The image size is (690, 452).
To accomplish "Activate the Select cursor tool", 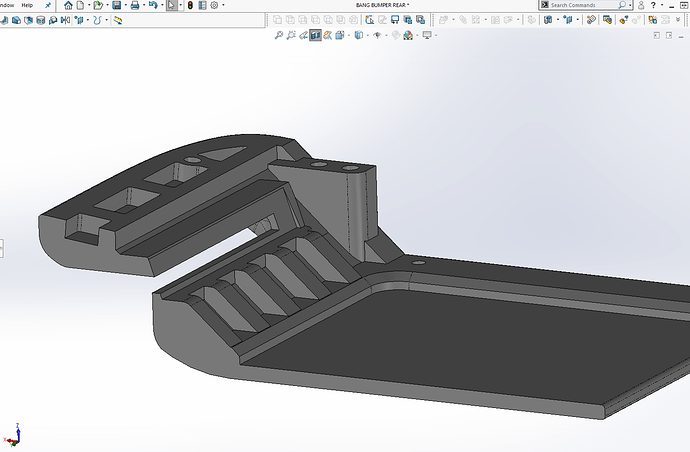I will [172, 5].
